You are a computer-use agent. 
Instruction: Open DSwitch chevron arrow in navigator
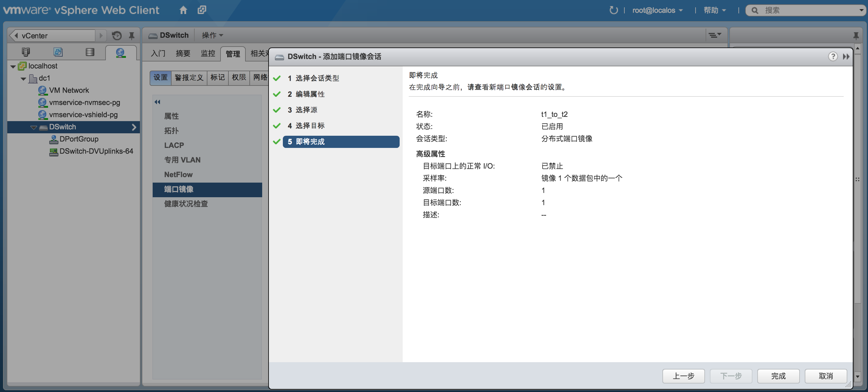[x=134, y=127]
